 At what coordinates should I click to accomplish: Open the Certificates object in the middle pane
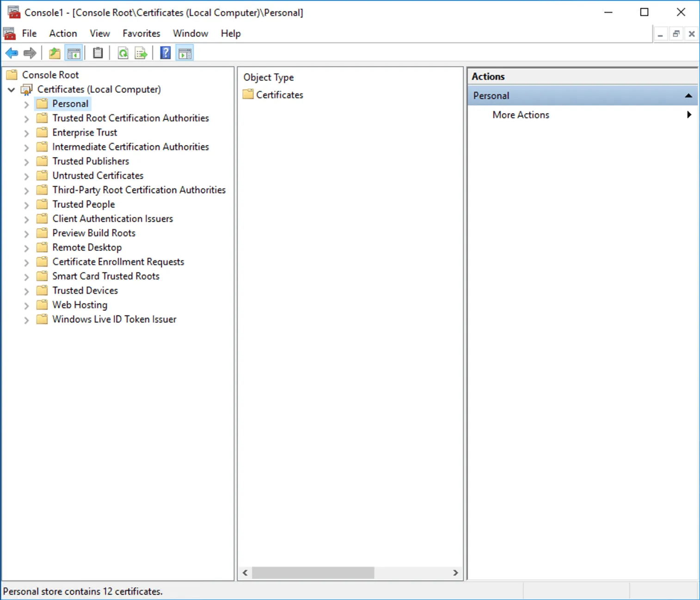click(279, 95)
